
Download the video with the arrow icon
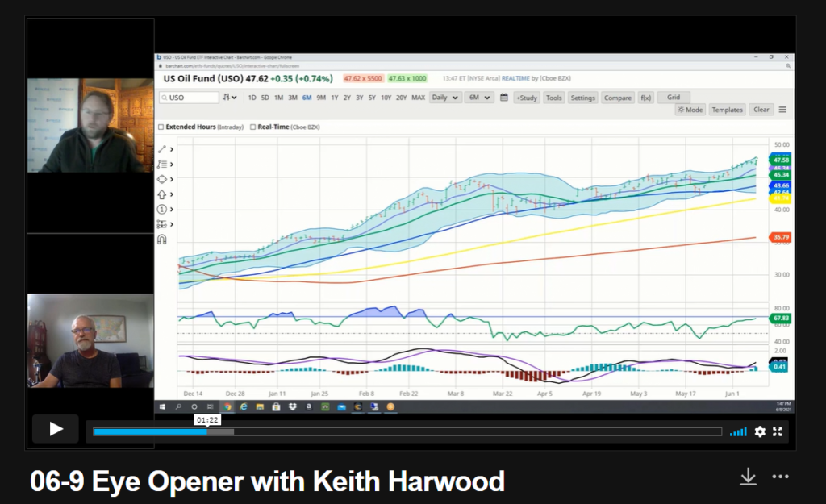[x=748, y=477]
